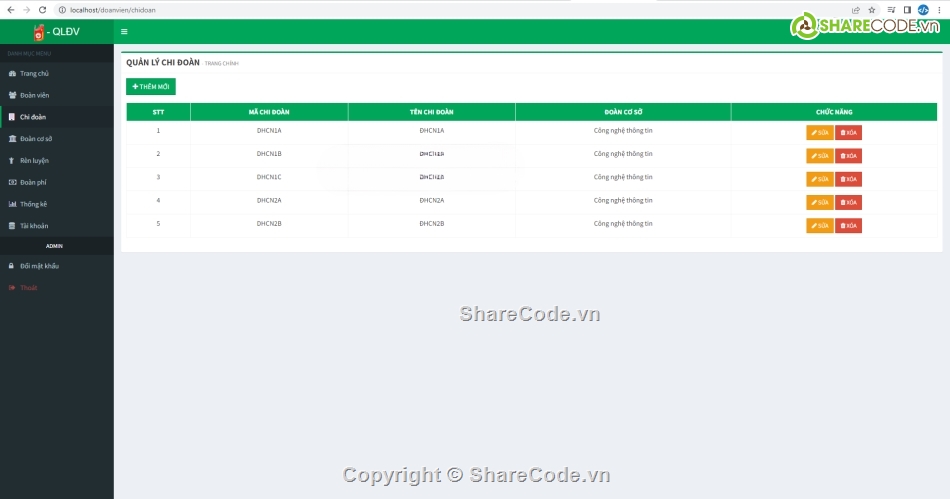Click the browser address bar URL
The height and width of the screenshot is (499, 950).
click(x=113, y=10)
